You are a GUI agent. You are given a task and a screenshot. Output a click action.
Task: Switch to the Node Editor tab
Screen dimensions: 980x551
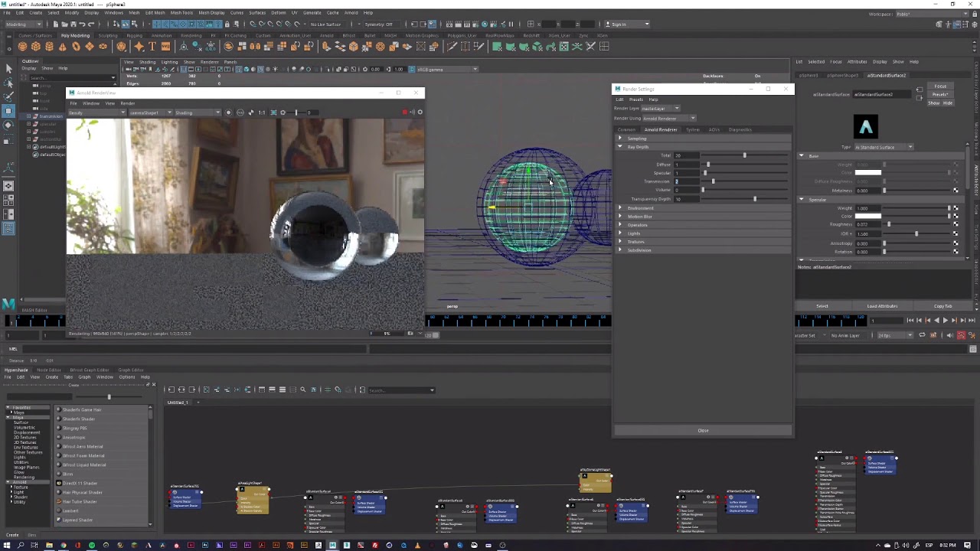49,370
